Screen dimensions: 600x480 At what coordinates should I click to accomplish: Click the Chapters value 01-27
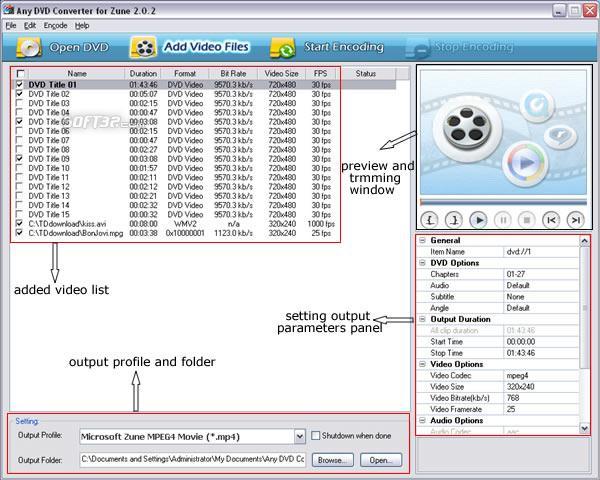[x=541, y=274]
